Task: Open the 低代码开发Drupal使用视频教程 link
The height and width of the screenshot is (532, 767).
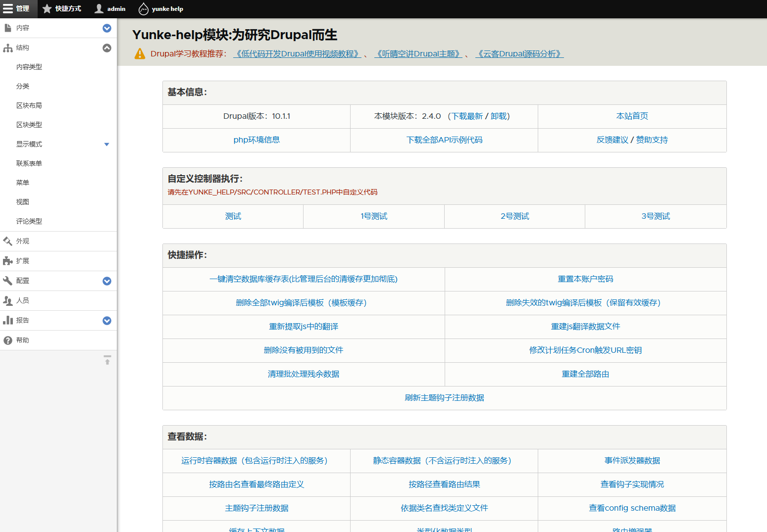Action: click(297, 54)
